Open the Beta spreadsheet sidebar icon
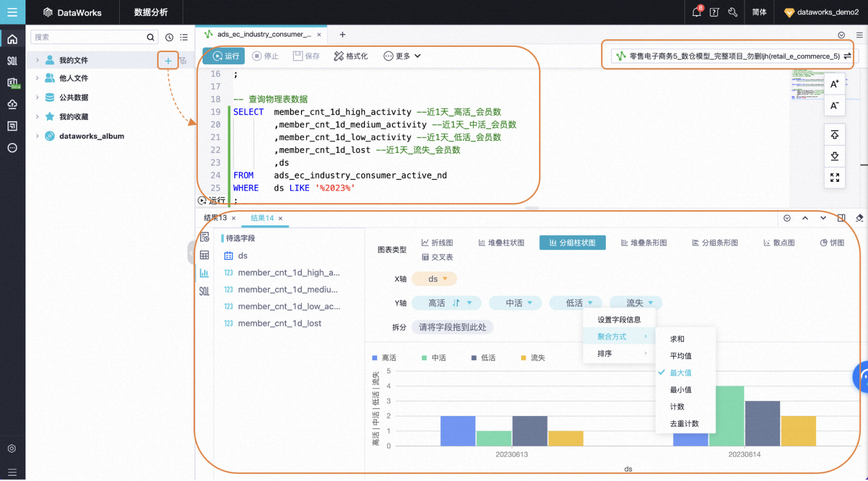This screenshot has height=481, width=868. point(13,83)
